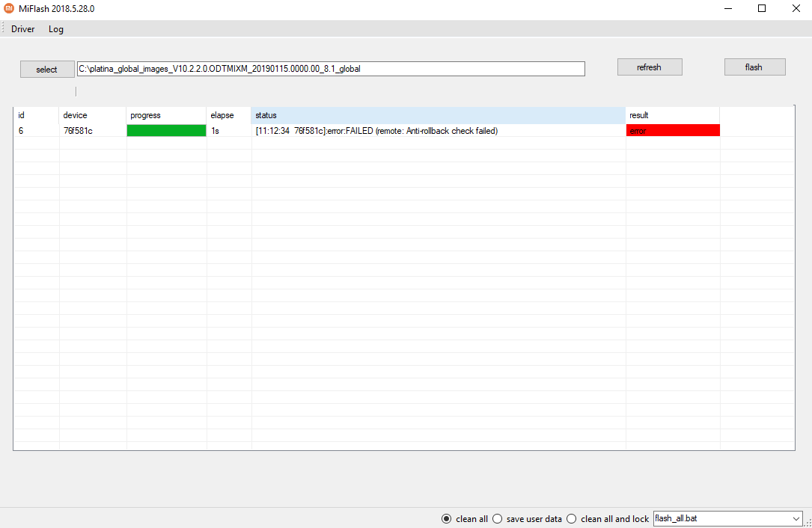Click the red error result cell

coord(673,130)
